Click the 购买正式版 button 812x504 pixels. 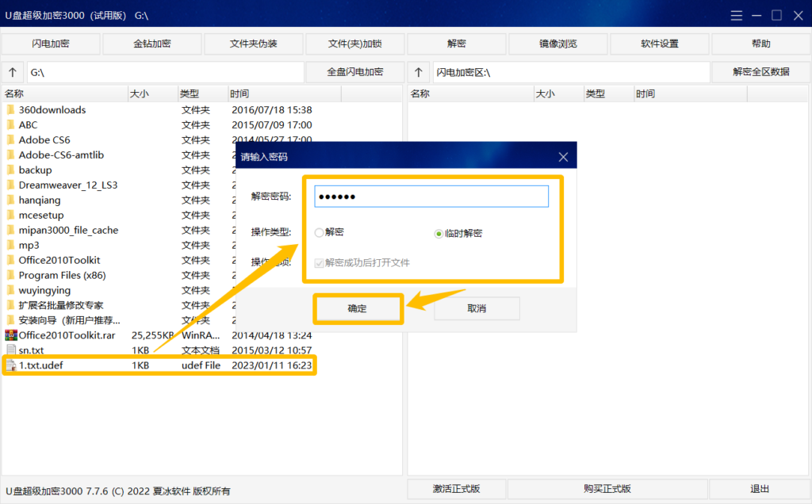pos(607,488)
